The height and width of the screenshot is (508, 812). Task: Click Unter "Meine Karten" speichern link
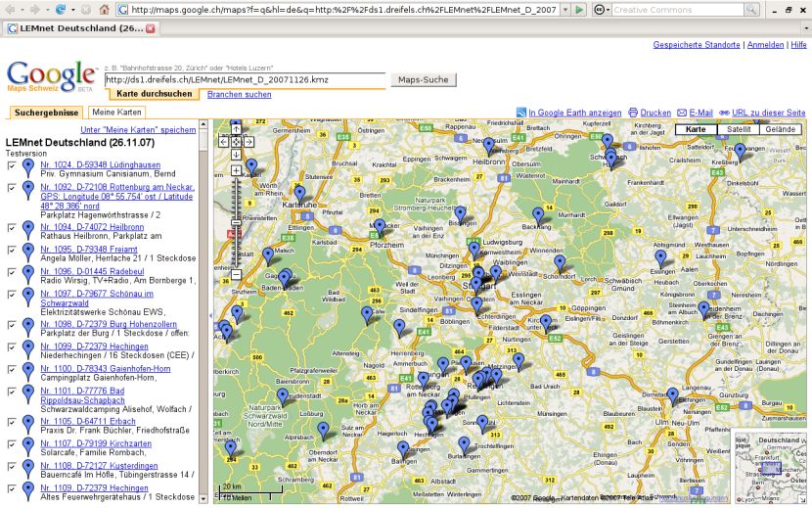pyautogui.click(x=138, y=129)
